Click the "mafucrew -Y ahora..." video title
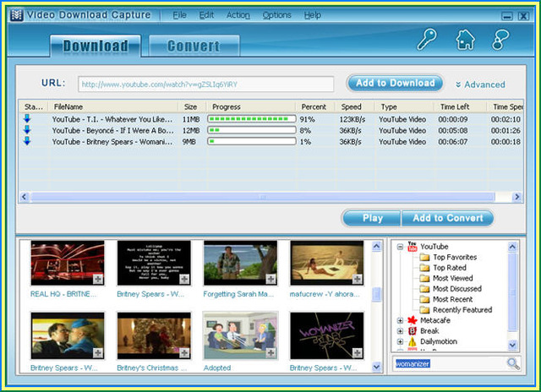This screenshot has height=392, width=541. coord(325,294)
